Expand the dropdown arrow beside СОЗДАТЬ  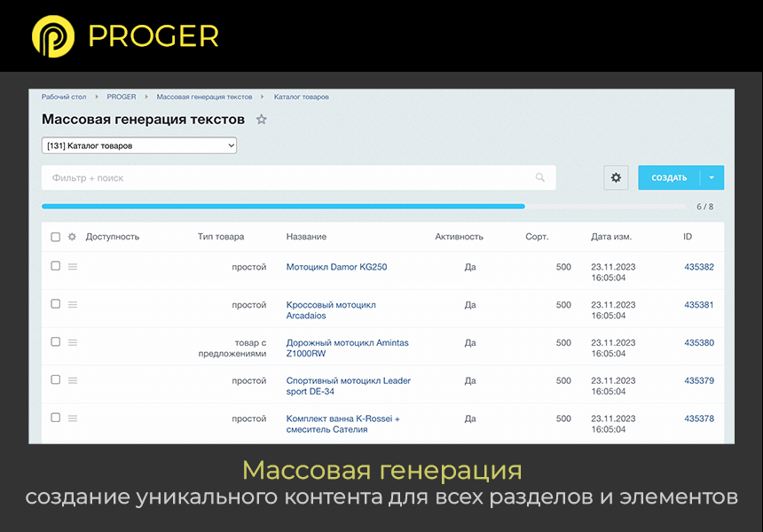(713, 177)
